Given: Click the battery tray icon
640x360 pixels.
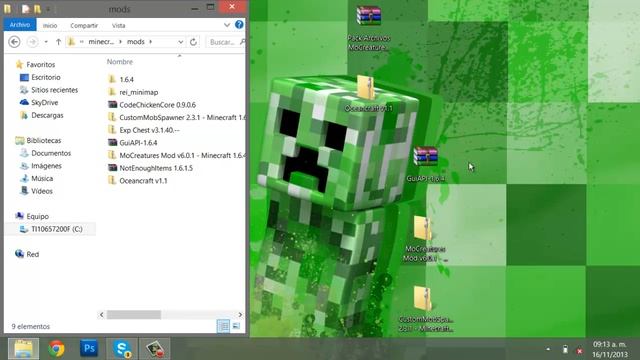Looking at the screenshot, I should [x=565, y=350].
